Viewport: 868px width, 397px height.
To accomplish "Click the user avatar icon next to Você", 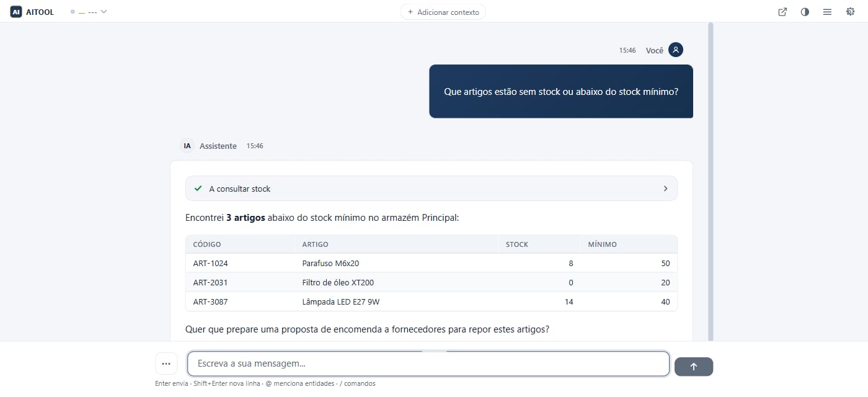I will tap(676, 50).
